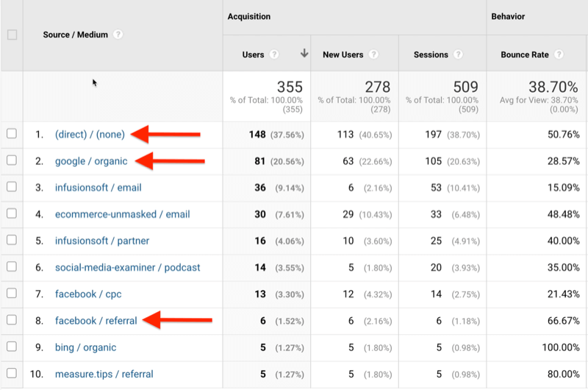
Task: Sort by the Bounce Rate column header
Action: [x=525, y=54]
